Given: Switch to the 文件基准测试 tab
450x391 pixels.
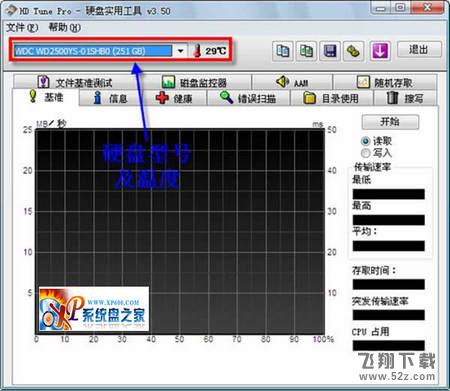Looking at the screenshot, I should (x=75, y=82).
